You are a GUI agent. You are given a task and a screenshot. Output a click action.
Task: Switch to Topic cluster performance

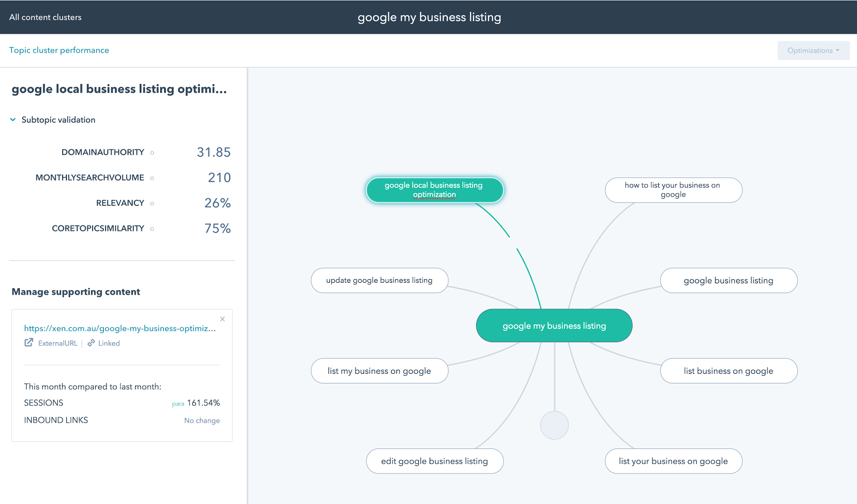(59, 50)
